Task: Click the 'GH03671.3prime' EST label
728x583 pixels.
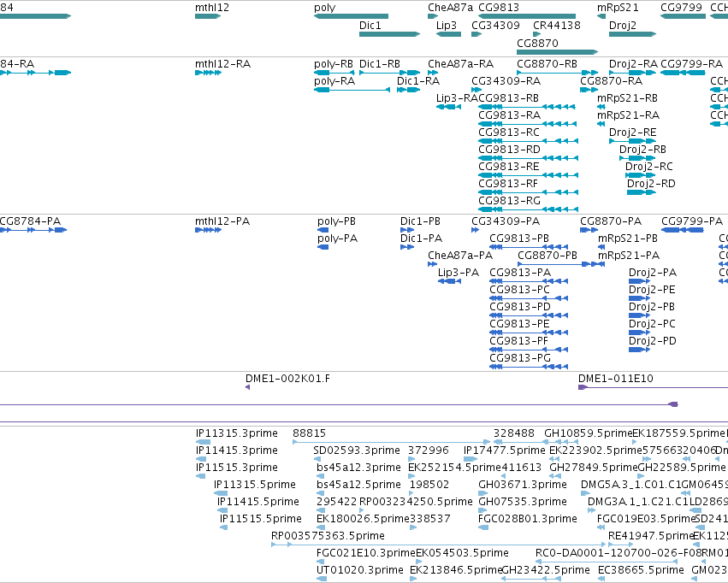Action: pos(523,485)
